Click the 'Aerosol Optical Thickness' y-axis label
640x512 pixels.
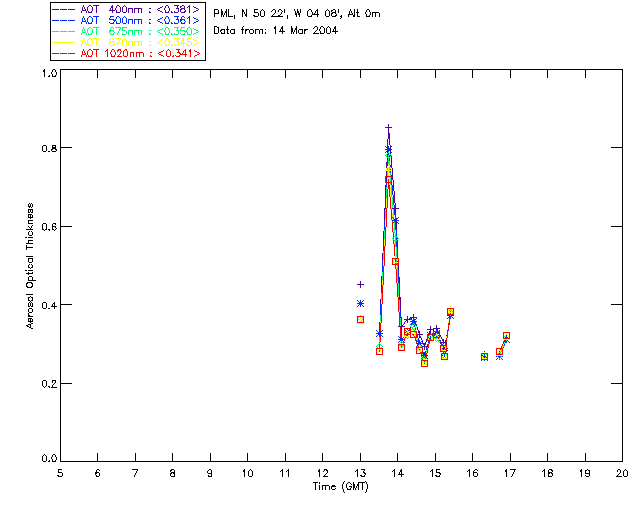(30, 266)
